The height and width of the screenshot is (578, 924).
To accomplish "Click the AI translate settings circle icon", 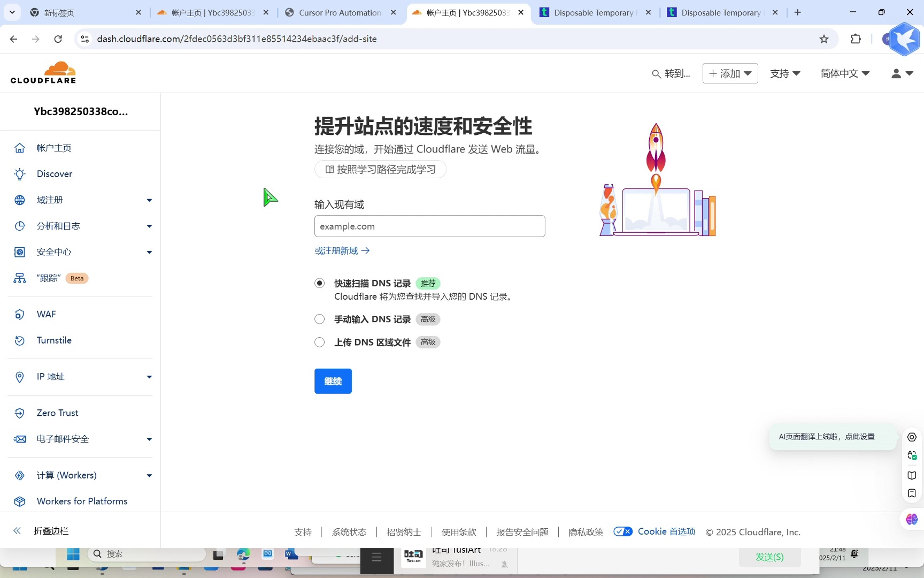I will (x=912, y=437).
